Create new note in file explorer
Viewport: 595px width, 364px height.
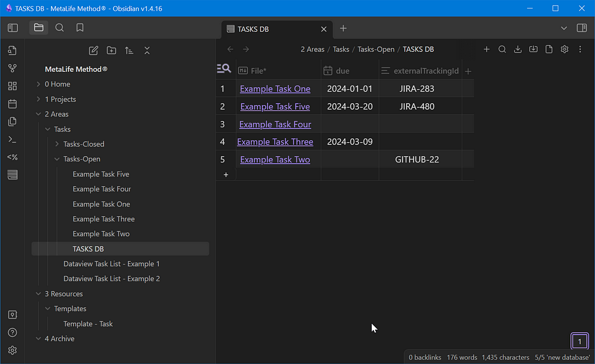tap(93, 50)
